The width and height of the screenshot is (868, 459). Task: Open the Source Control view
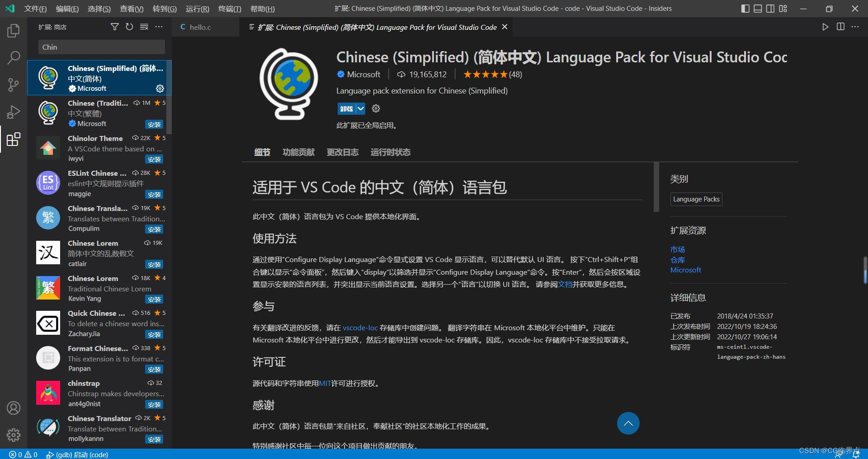click(x=14, y=85)
